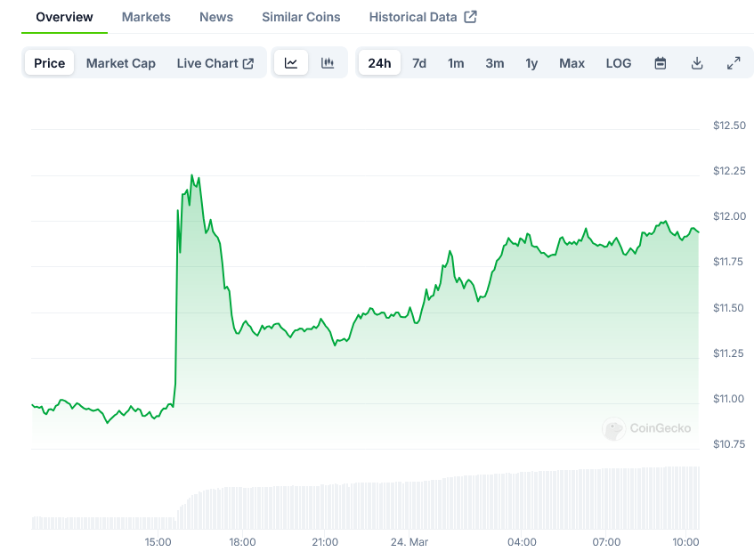Viewport: 754px width, 560px height.
Task: Click the 21:00 time axis label
Action: pyautogui.click(x=325, y=542)
